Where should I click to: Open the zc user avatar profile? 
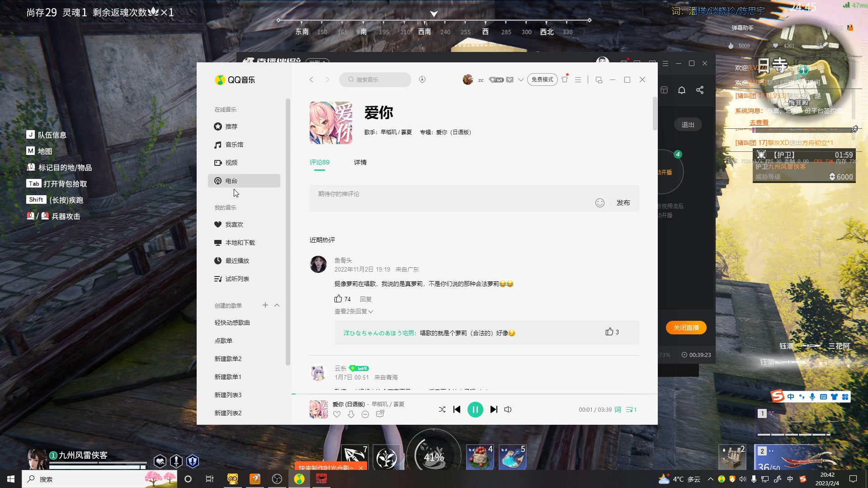click(468, 80)
